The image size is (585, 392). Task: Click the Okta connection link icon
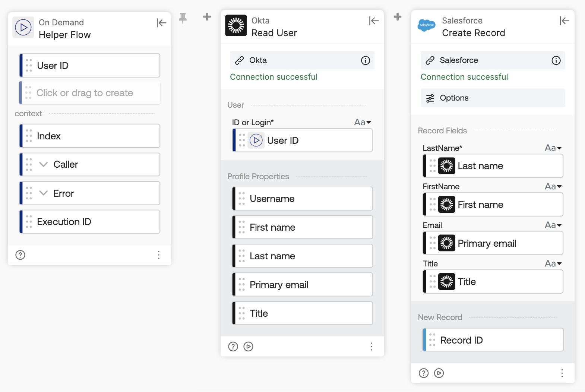point(239,60)
